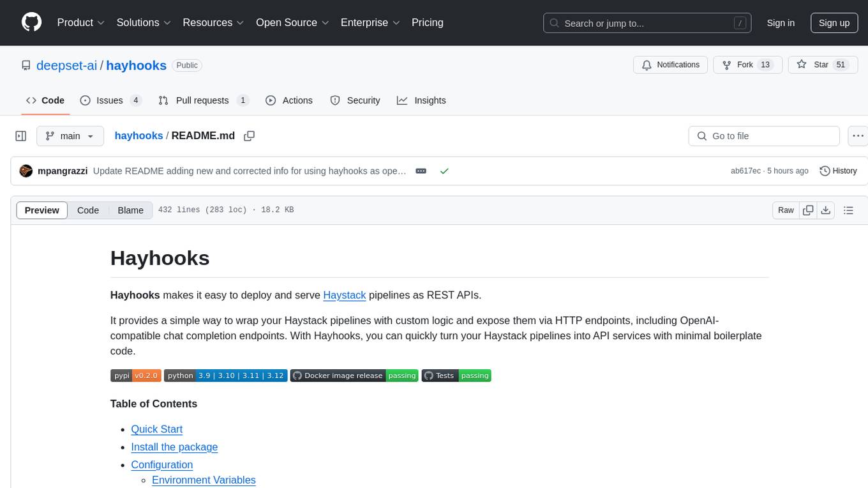Open the Haystack link
The height and width of the screenshot is (488, 868).
[345, 295]
